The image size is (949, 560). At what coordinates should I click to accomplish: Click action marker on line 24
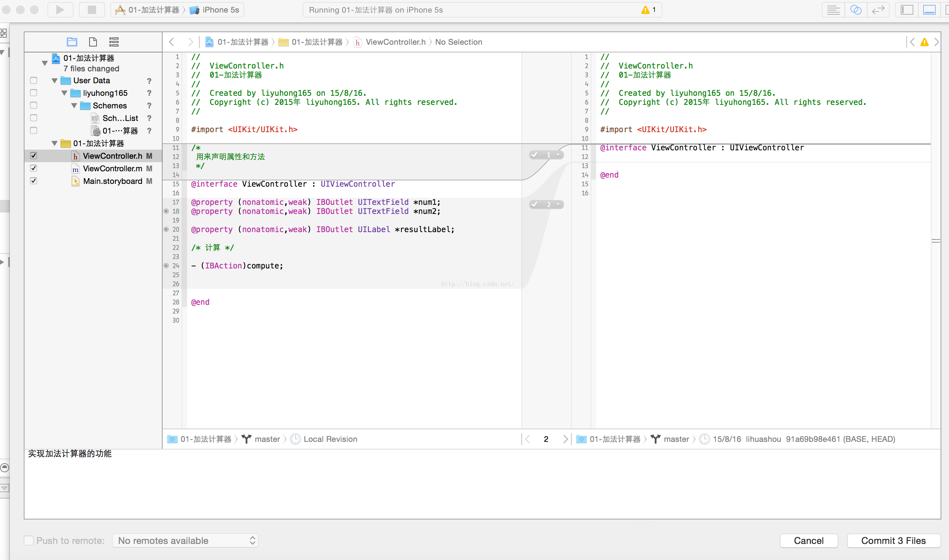(166, 266)
